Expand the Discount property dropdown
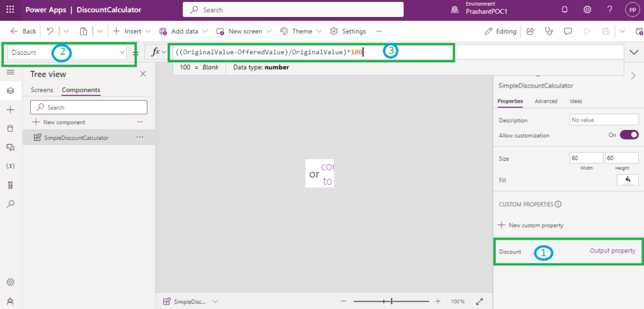 point(122,53)
